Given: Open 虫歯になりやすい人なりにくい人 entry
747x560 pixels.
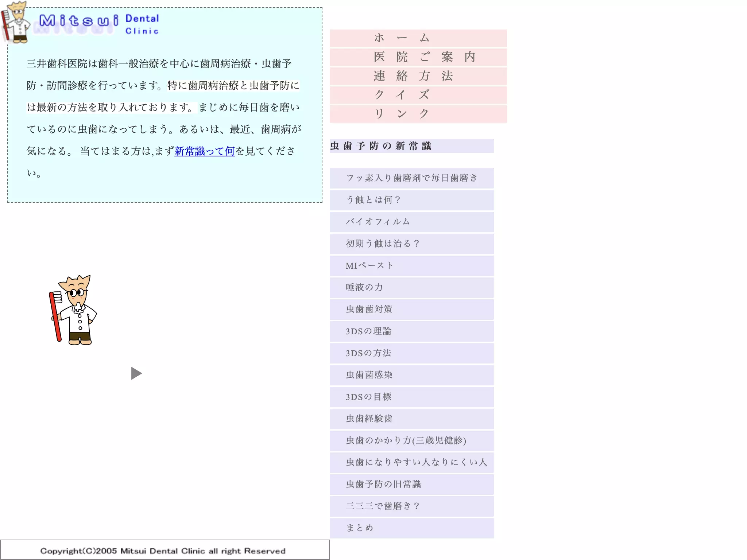Looking at the screenshot, I should click(x=411, y=462).
